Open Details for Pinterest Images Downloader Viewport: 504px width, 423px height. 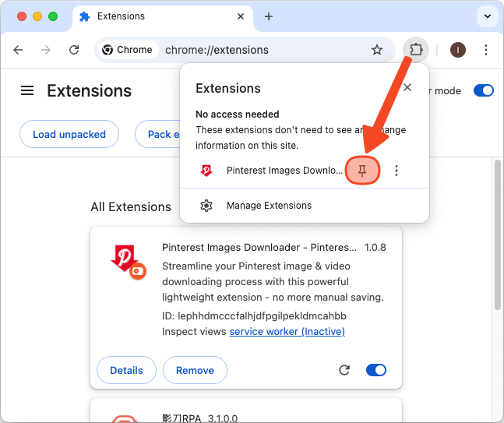[x=126, y=370]
